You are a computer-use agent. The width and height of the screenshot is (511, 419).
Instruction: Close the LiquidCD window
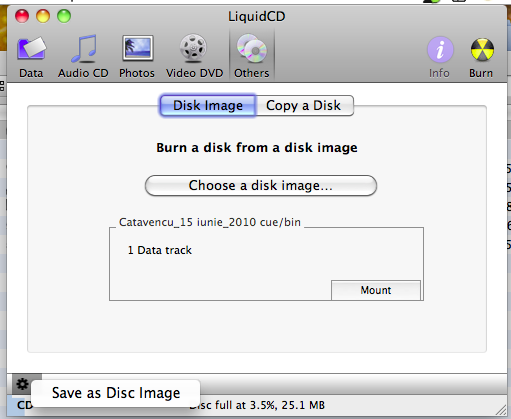[x=22, y=16]
